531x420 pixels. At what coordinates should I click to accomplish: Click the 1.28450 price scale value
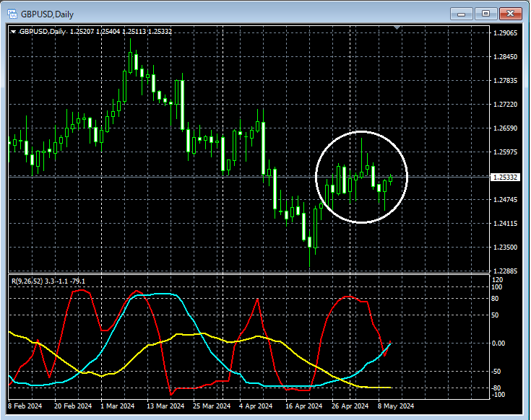point(505,57)
